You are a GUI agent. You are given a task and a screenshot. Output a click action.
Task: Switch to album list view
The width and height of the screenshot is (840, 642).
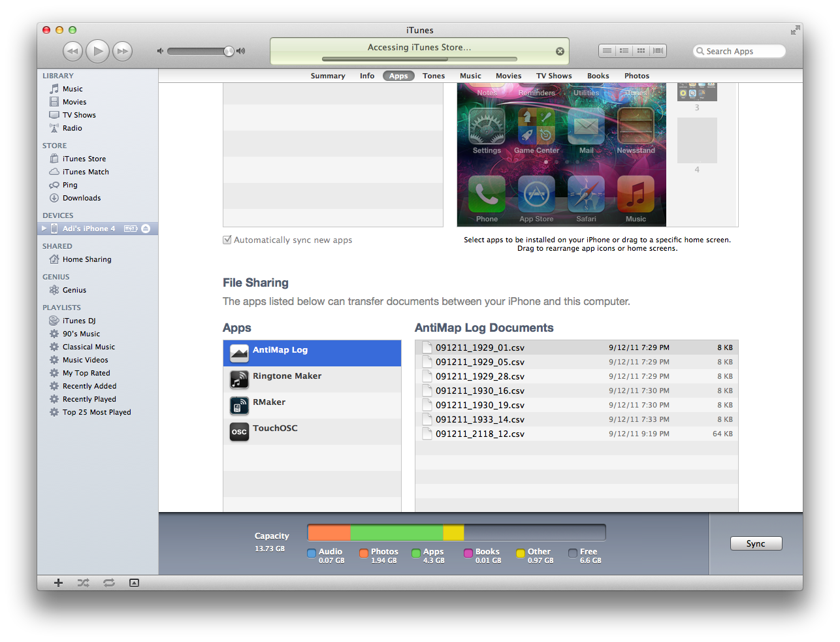pyautogui.click(x=624, y=51)
